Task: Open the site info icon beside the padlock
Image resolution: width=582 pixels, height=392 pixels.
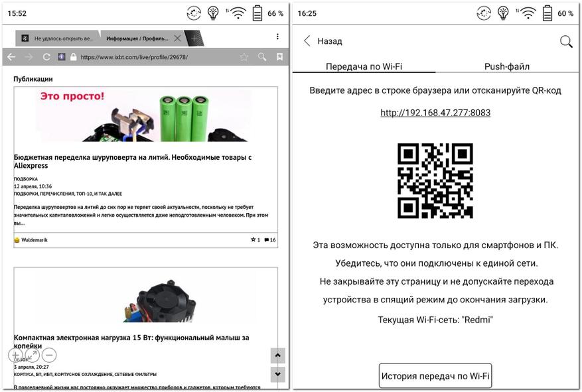Action: tap(62, 57)
